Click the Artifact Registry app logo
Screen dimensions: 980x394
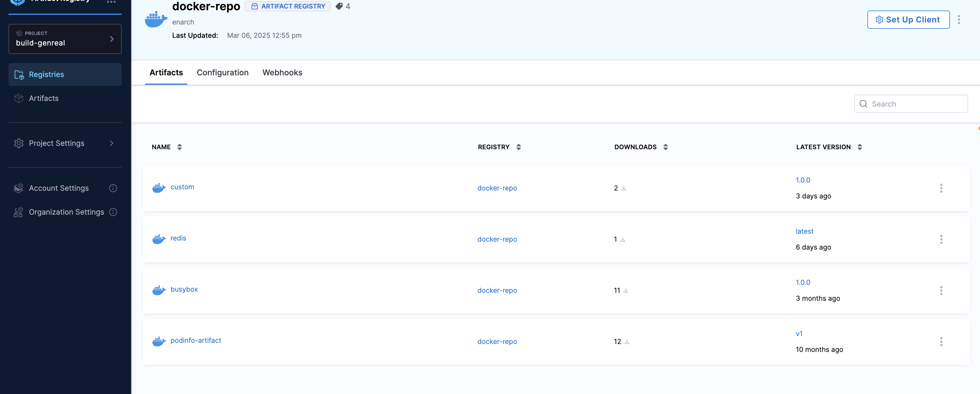(18, 2)
